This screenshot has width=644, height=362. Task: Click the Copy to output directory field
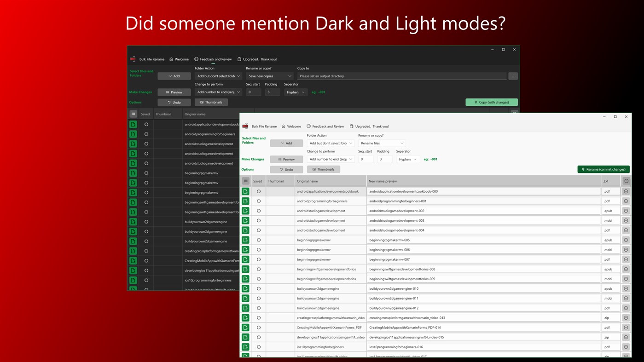[401, 76]
